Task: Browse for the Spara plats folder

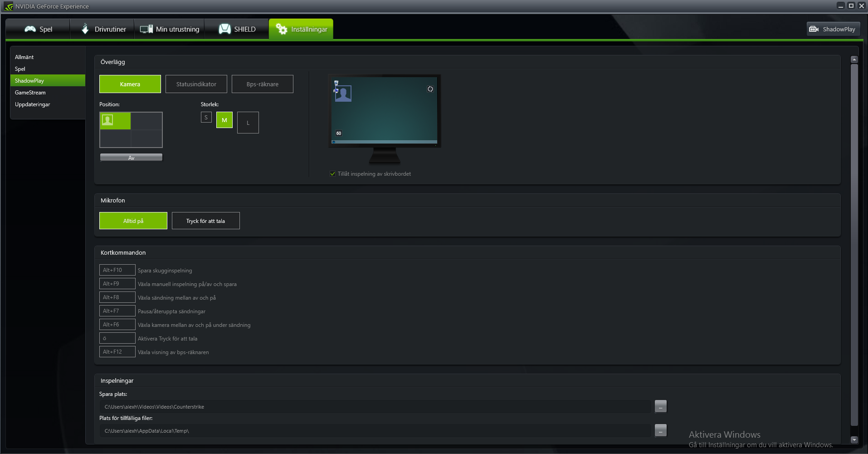Action: pyautogui.click(x=661, y=407)
